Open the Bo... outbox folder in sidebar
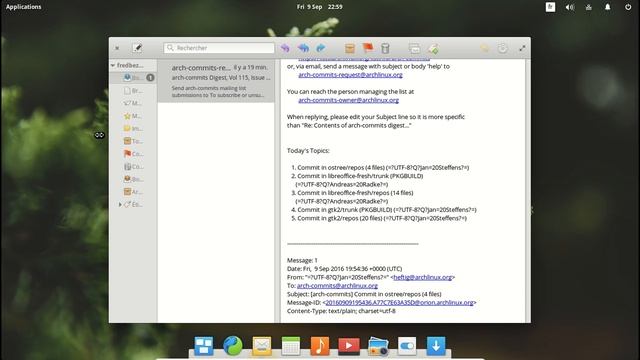This screenshot has width=640, height=360. (134, 179)
